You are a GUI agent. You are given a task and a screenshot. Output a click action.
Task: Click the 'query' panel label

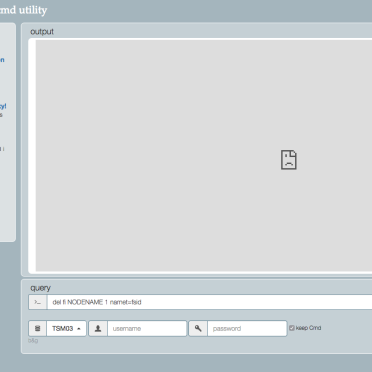coord(41,288)
